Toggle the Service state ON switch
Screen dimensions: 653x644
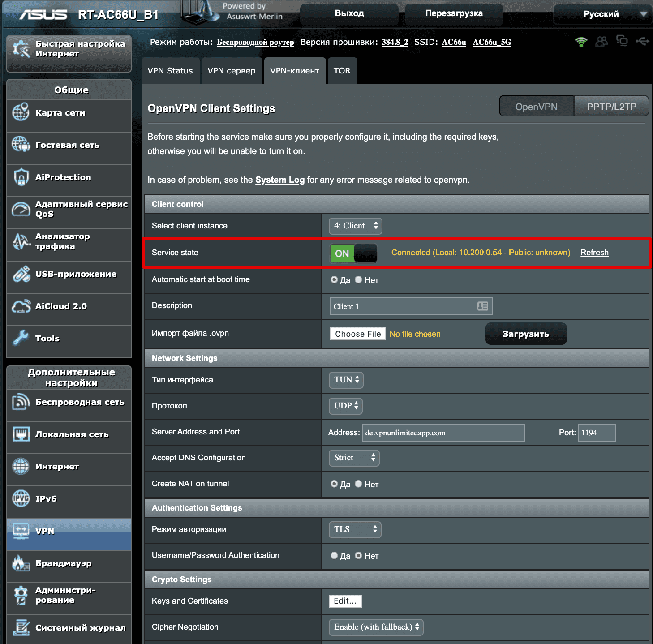point(353,253)
